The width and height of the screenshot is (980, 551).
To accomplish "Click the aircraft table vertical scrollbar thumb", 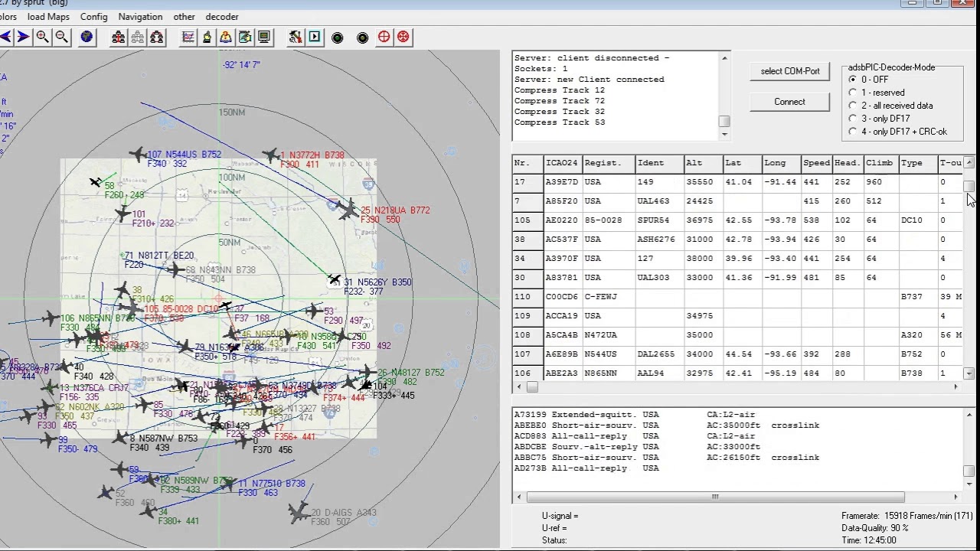I will [x=969, y=186].
